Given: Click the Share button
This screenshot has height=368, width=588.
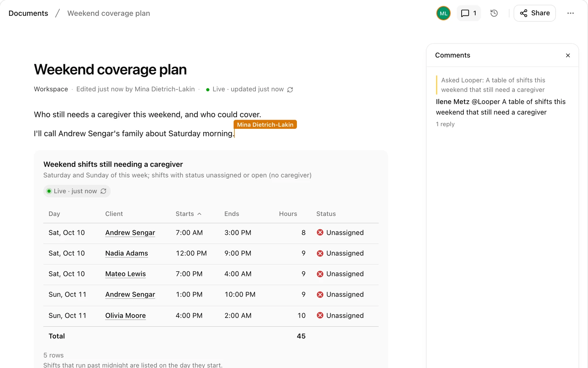Looking at the screenshot, I should [x=535, y=13].
